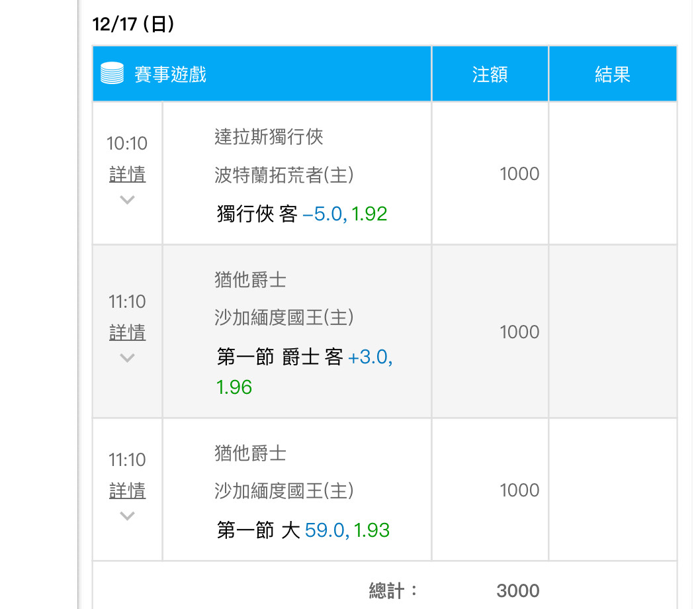The width and height of the screenshot is (700, 609).
Task: Click 猶他爵士 in the third row
Action: (251, 453)
